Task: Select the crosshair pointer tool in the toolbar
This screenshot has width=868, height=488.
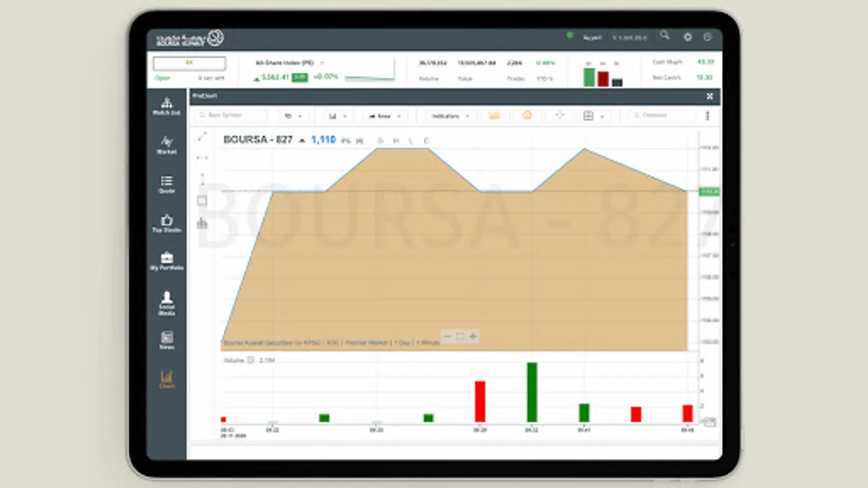Action: click(x=559, y=115)
